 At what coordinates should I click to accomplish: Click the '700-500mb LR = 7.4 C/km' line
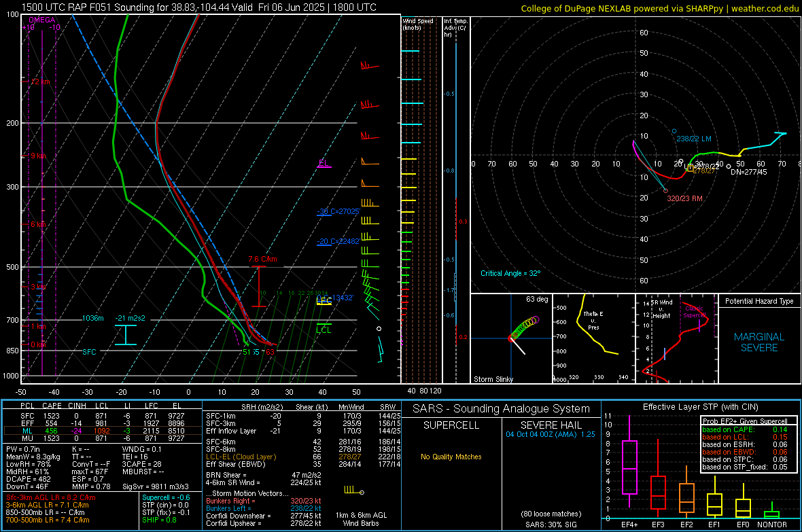pos(47,520)
